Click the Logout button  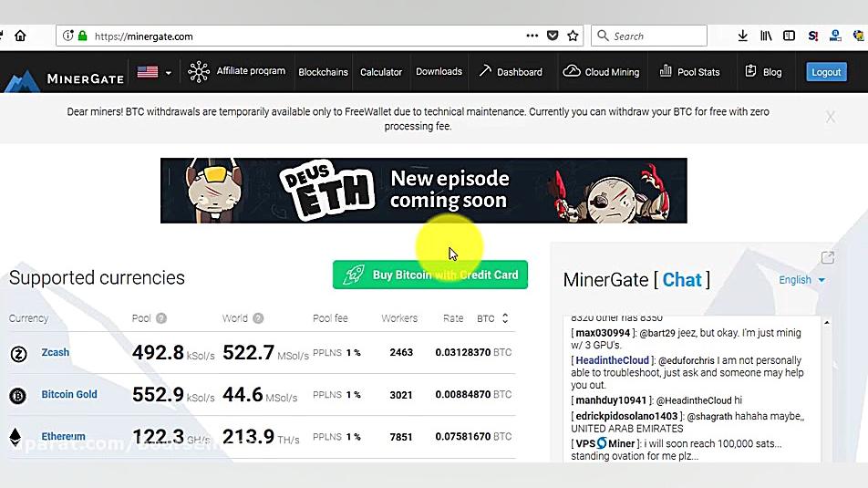826,72
